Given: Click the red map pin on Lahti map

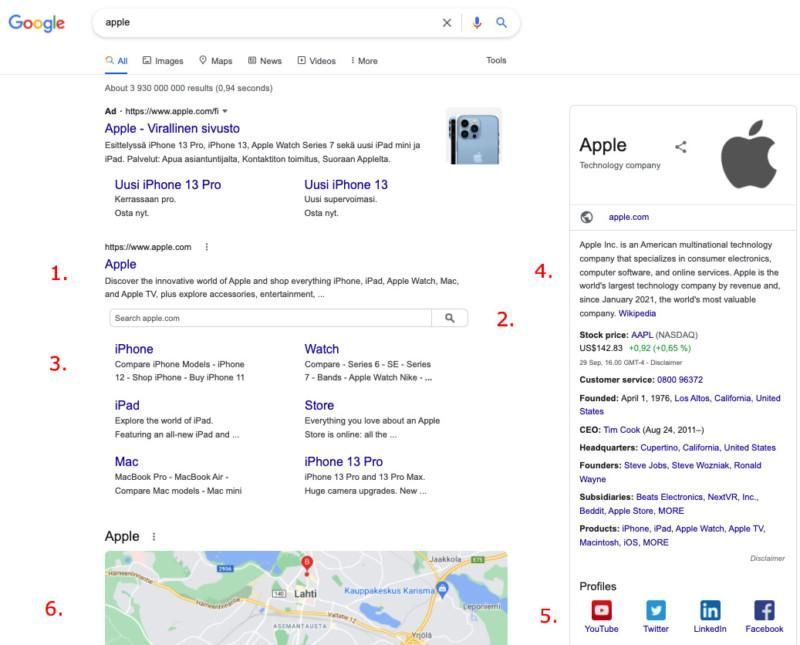Looking at the screenshot, I should [307, 565].
